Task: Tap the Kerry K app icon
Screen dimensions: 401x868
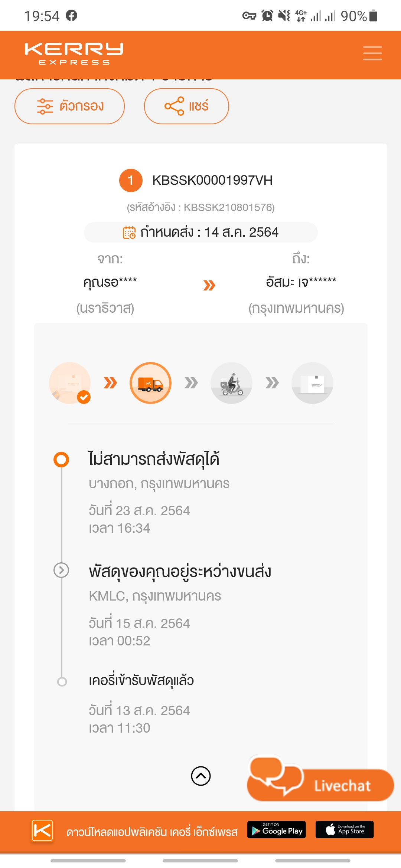Action: pyautogui.click(x=42, y=830)
